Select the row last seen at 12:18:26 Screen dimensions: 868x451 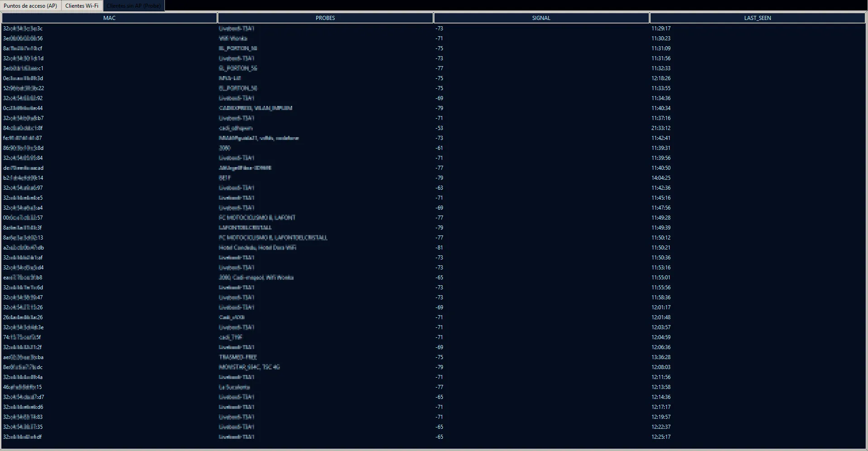[661, 78]
